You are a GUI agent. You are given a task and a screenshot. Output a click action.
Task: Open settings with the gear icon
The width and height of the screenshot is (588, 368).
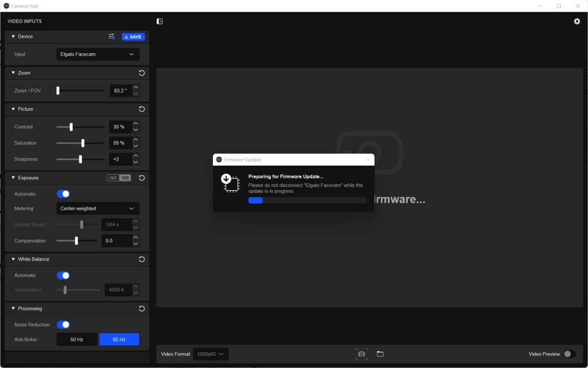coord(577,21)
